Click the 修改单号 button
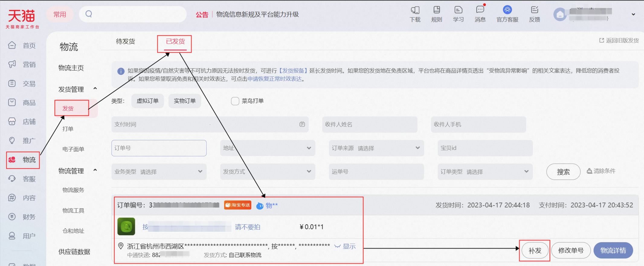Screen dimensions: 644x266 571,251
